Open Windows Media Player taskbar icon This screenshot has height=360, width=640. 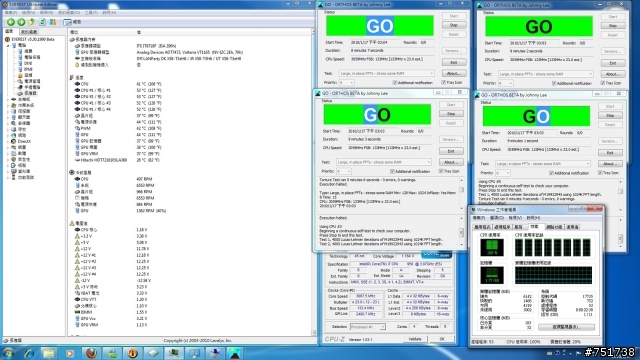(70, 353)
